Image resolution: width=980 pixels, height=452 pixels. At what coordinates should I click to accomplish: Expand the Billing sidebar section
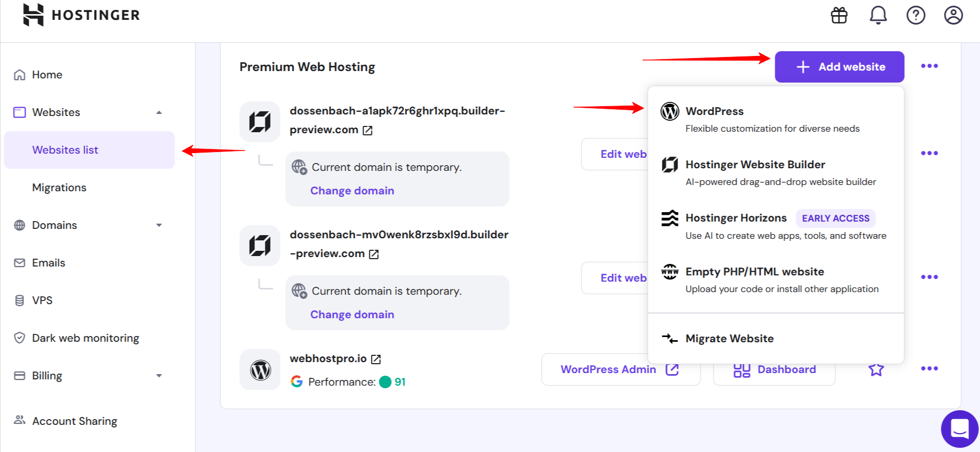click(x=159, y=376)
